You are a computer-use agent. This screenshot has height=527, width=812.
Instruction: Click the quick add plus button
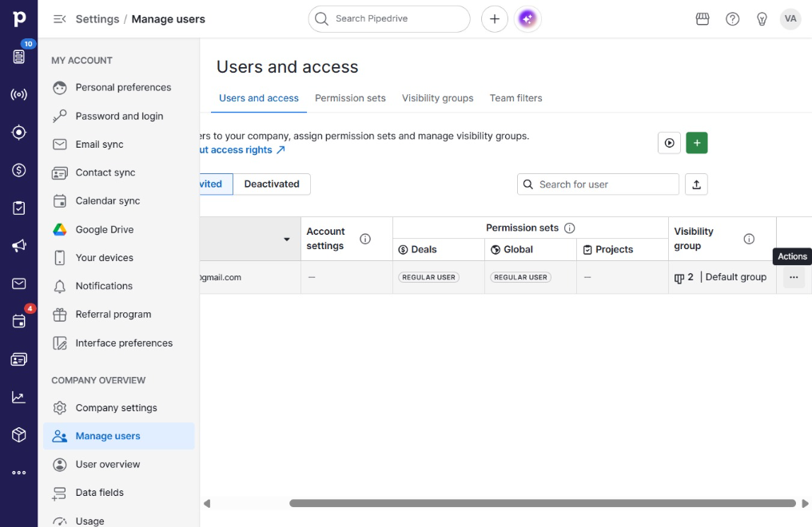coord(495,19)
